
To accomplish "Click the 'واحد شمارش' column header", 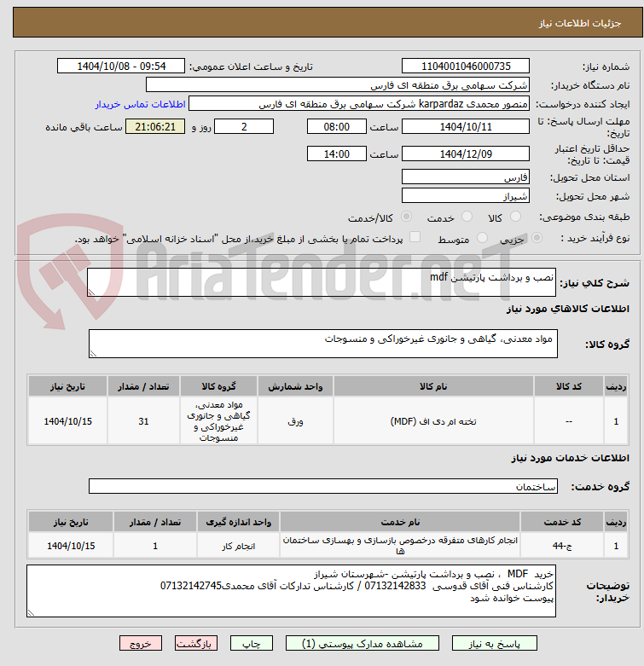I will click(295, 386).
